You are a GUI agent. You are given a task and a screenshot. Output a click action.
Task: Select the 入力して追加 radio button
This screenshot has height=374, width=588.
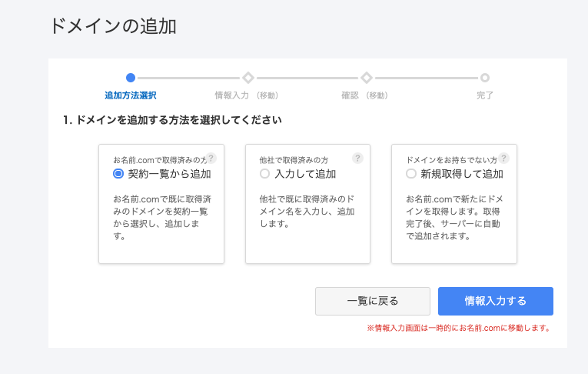tap(265, 174)
